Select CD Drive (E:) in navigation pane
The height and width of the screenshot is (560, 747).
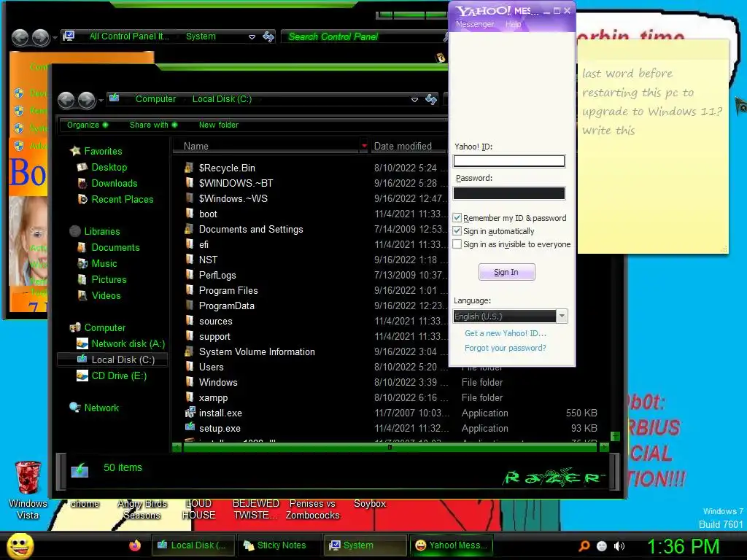(x=119, y=376)
